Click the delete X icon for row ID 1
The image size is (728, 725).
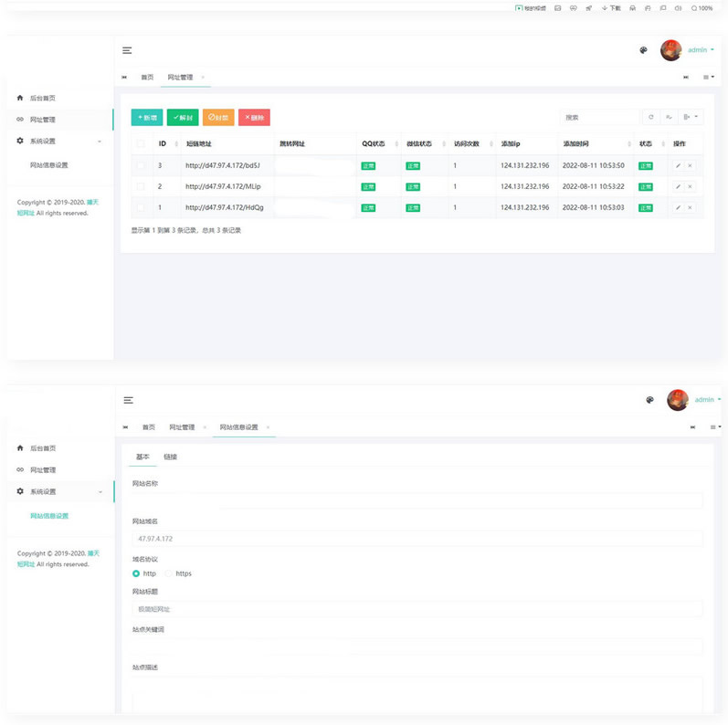[x=690, y=207]
